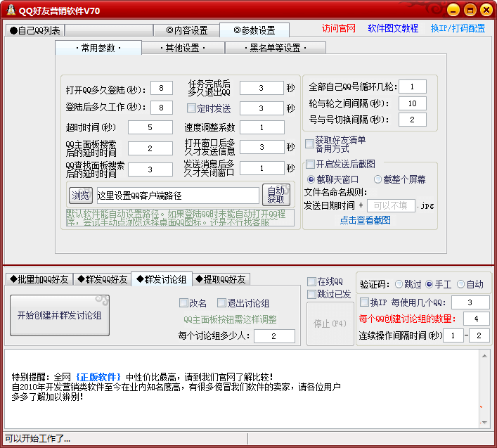Open the 提取QQ好友 tab
This screenshot has width=497, height=448.
tap(221, 279)
